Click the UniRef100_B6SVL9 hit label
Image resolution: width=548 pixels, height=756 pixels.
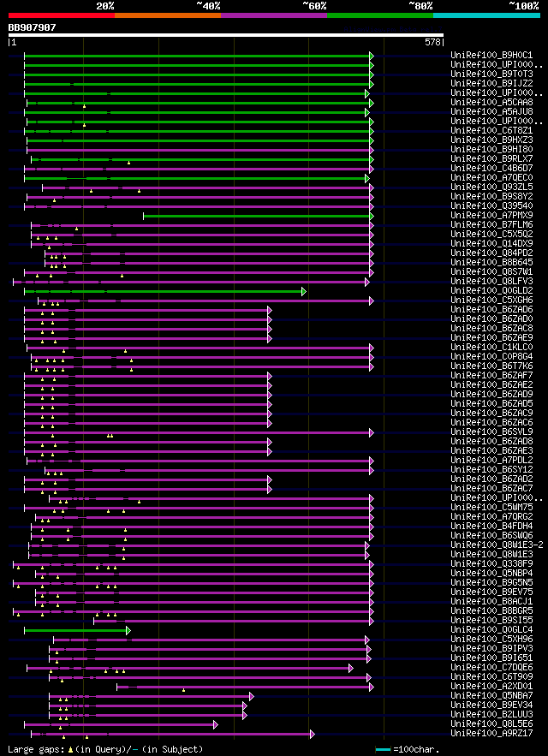pyautogui.click(x=491, y=432)
